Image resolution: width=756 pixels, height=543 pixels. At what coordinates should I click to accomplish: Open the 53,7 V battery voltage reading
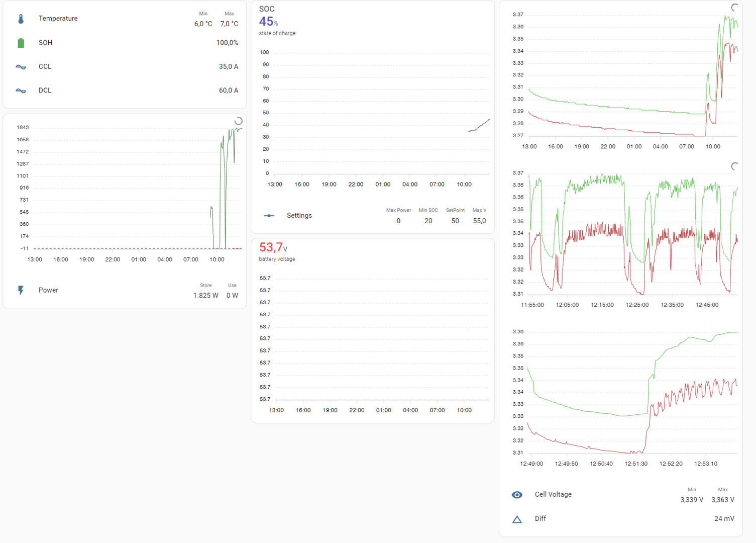coord(273,247)
